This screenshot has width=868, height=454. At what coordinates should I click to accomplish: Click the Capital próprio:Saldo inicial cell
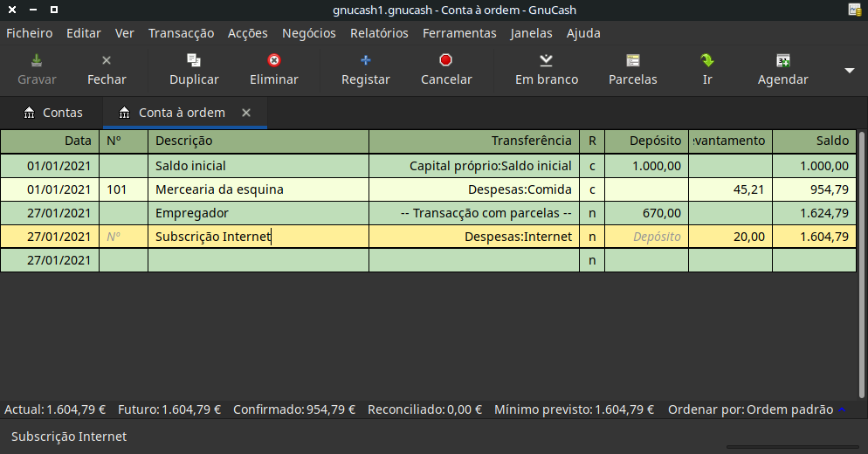[474, 166]
